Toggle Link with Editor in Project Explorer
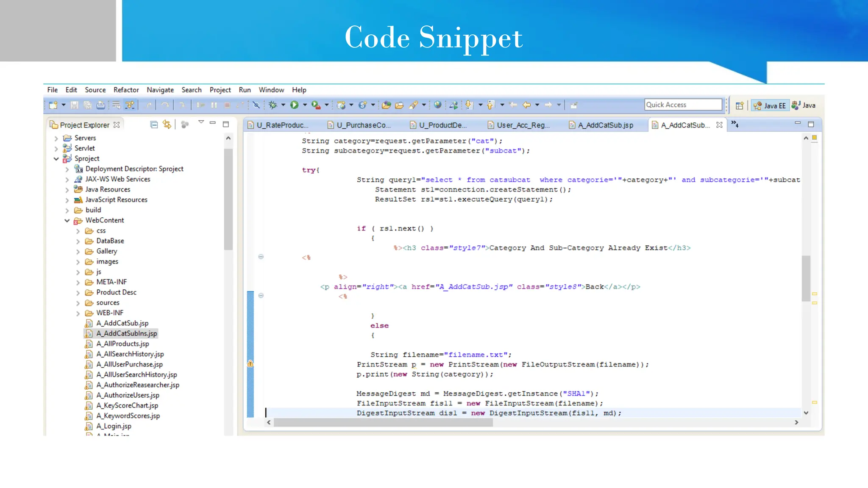The width and height of the screenshot is (868, 488). coord(167,125)
